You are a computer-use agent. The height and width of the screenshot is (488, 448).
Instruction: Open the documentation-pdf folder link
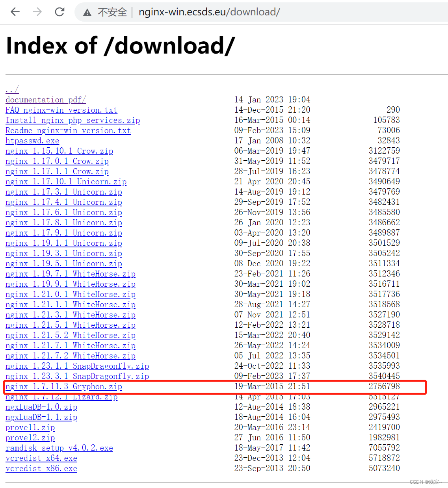tap(45, 100)
